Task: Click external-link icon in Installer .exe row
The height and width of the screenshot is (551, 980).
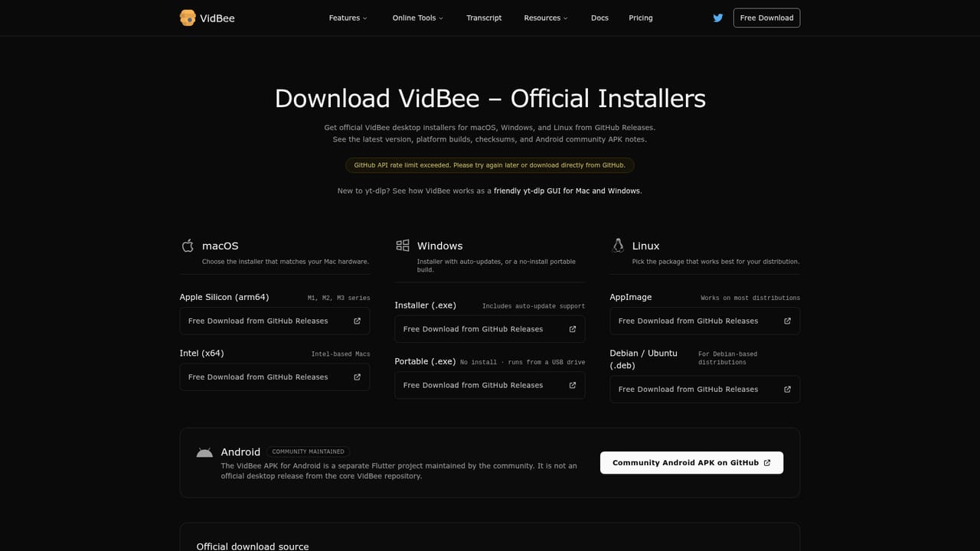Action: click(572, 329)
